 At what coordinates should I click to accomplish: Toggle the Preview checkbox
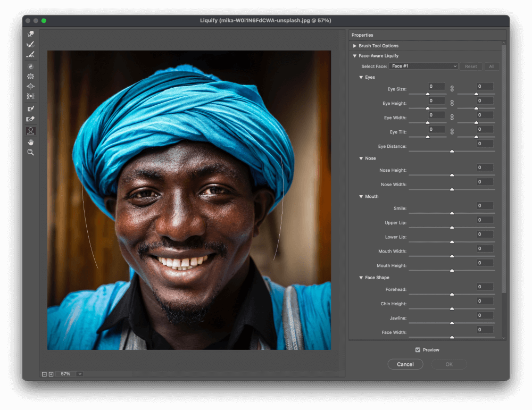(418, 350)
